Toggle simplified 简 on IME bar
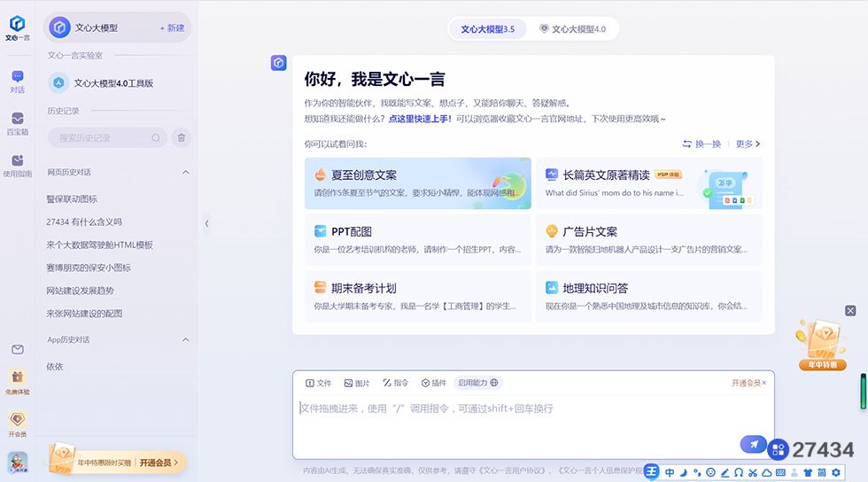Screen dimensions: 868x482 click(822, 472)
